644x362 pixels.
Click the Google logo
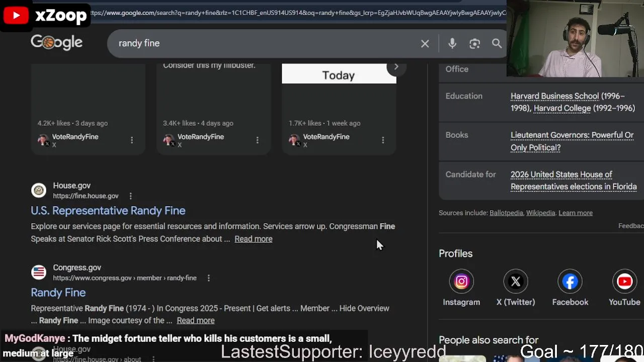coord(56,43)
